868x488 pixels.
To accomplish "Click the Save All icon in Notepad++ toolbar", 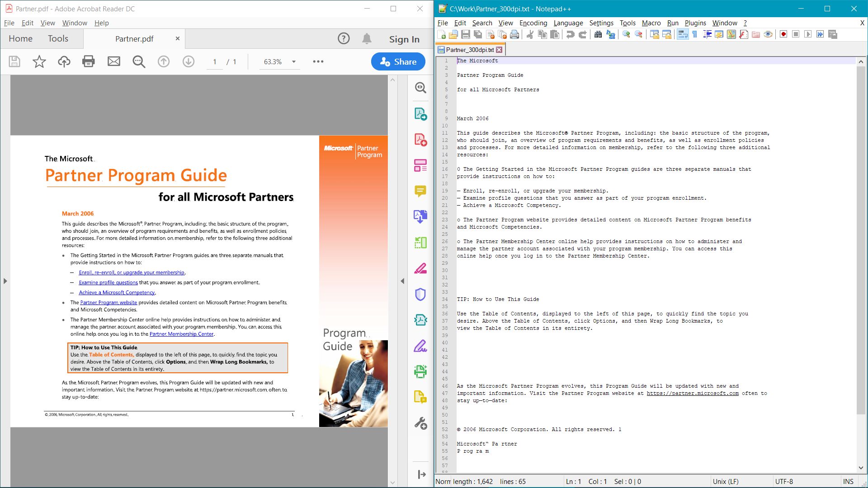I will (478, 35).
